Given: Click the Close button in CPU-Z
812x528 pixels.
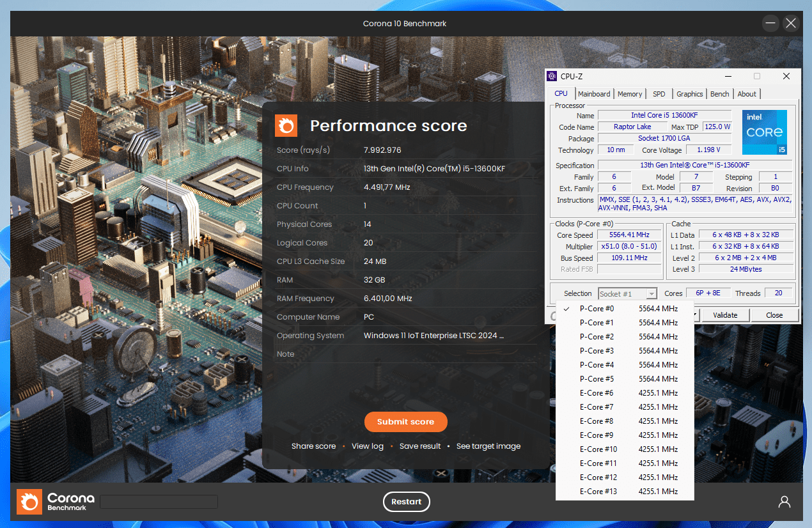Looking at the screenshot, I should 774,314.
